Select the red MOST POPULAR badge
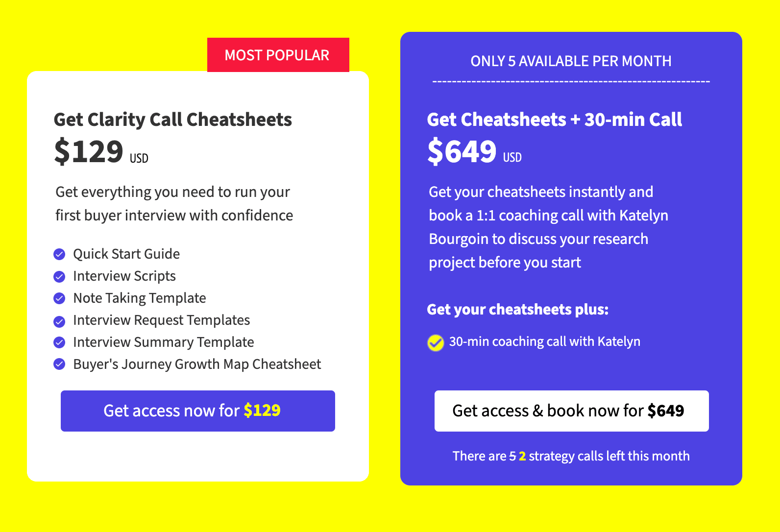This screenshot has width=780, height=532. (278, 55)
